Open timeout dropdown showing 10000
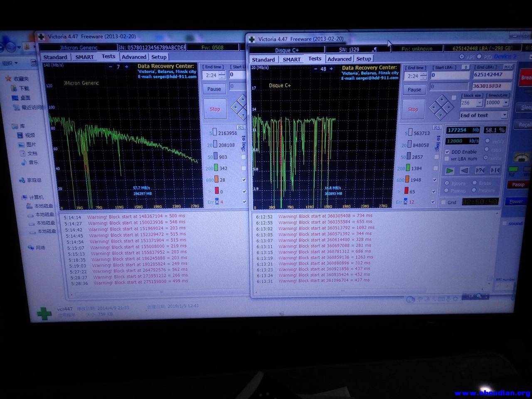The image size is (532, 399). click(x=506, y=103)
